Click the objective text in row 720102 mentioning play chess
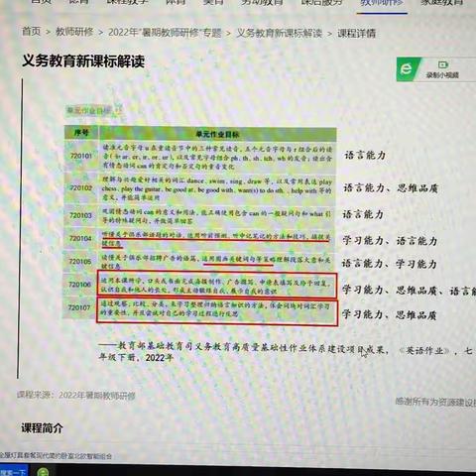The width and height of the screenshot is (476, 476). pos(217,189)
